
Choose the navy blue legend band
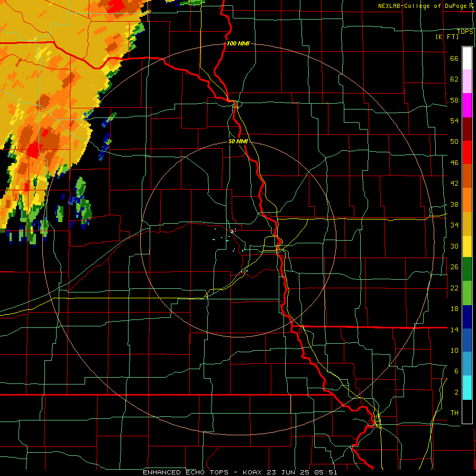(467, 317)
